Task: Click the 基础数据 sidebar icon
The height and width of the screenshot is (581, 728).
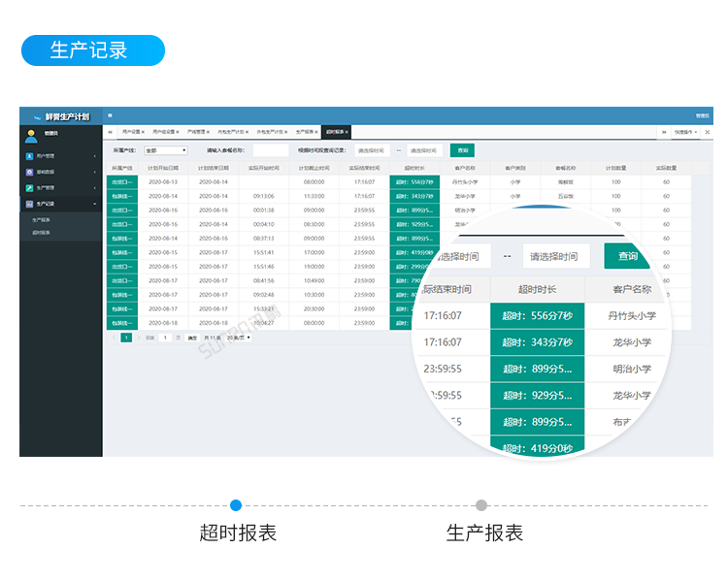Action: (30, 172)
